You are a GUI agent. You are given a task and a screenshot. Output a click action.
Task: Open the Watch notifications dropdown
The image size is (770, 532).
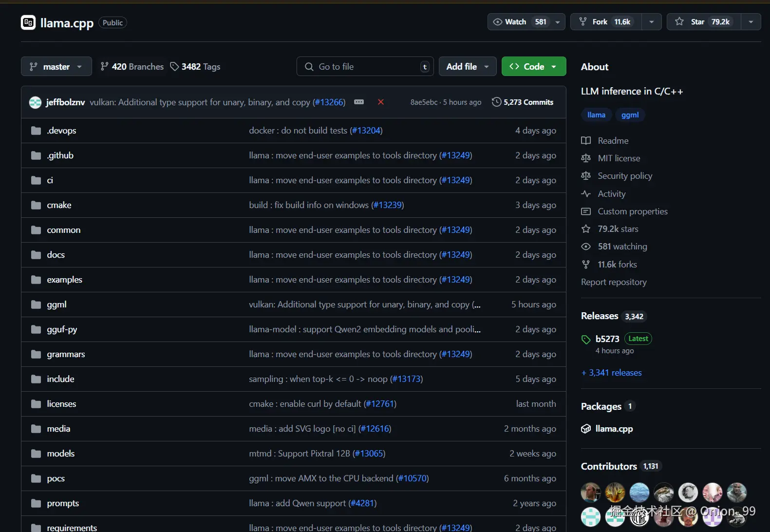tap(526, 22)
